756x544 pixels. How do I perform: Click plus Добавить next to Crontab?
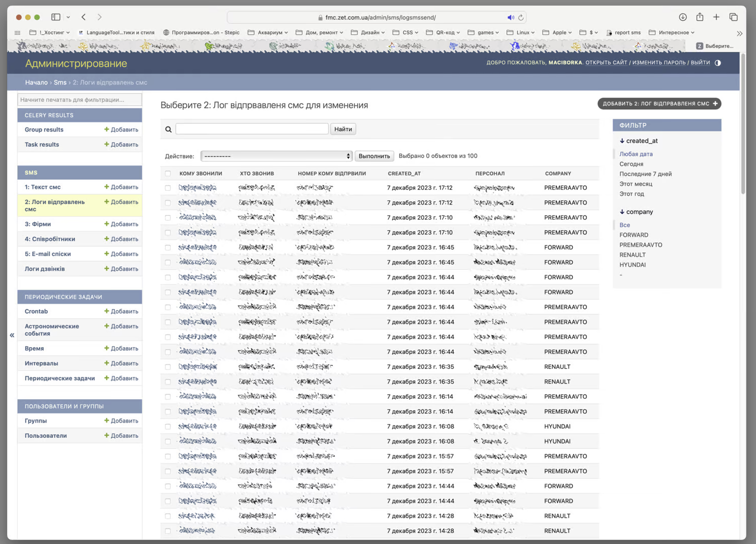[121, 311]
